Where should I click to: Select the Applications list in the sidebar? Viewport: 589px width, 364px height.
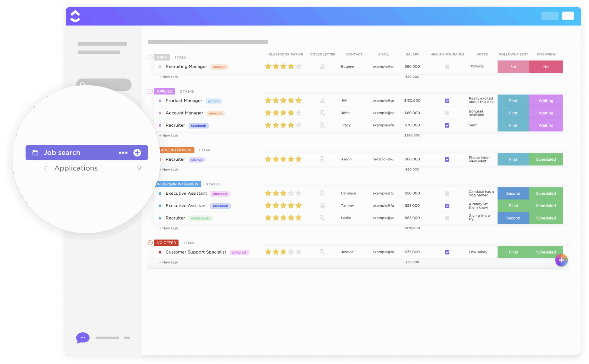tap(76, 168)
